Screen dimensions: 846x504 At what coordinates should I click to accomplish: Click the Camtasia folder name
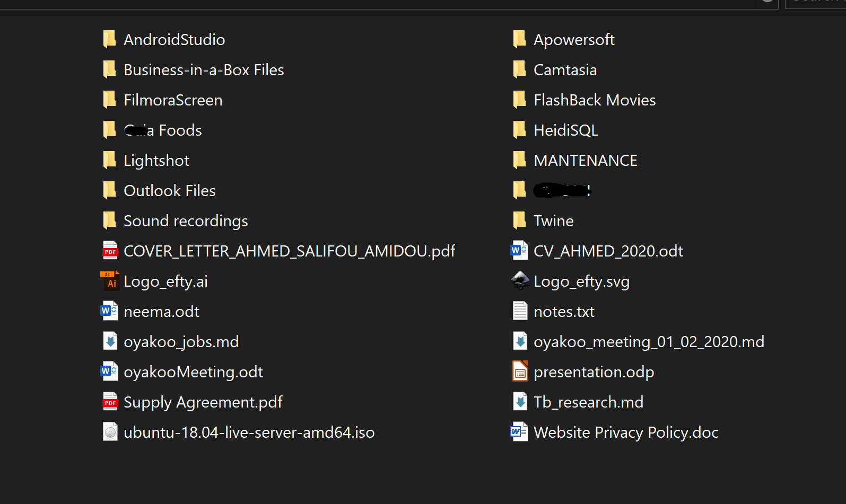point(565,70)
